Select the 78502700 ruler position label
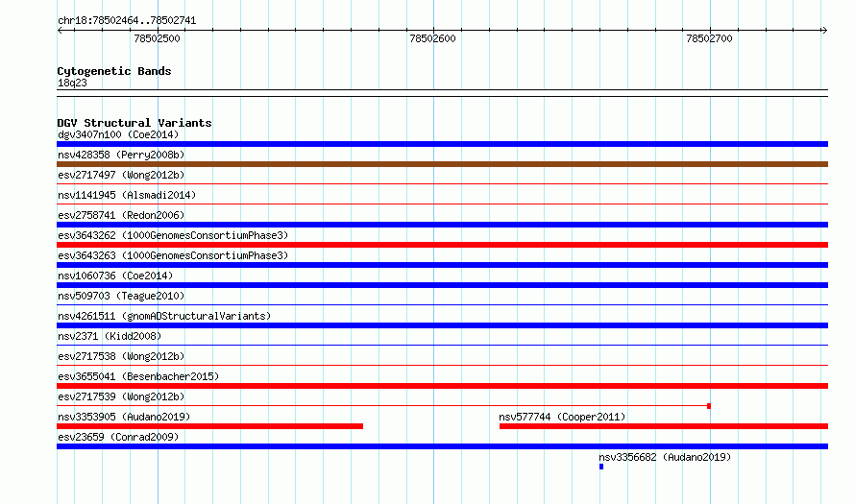The image size is (855, 504). [x=709, y=38]
